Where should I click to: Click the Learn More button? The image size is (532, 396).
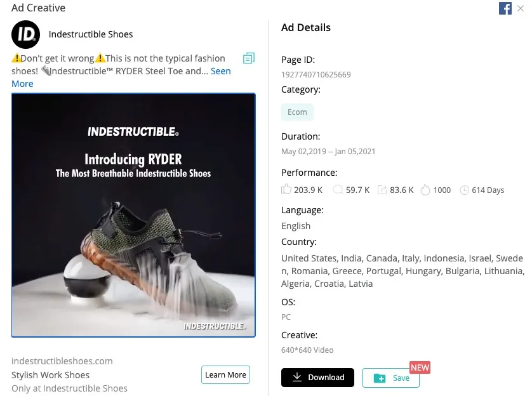tap(225, 375)
